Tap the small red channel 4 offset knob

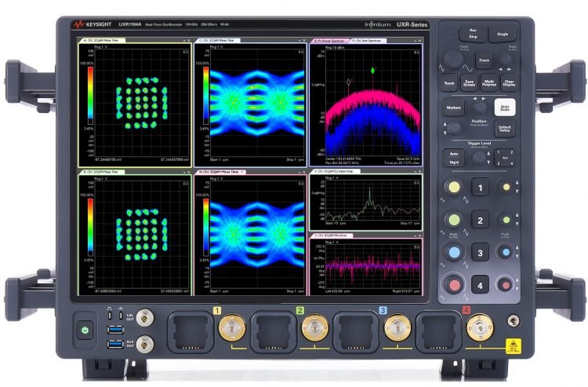click(x=506, y=285)
